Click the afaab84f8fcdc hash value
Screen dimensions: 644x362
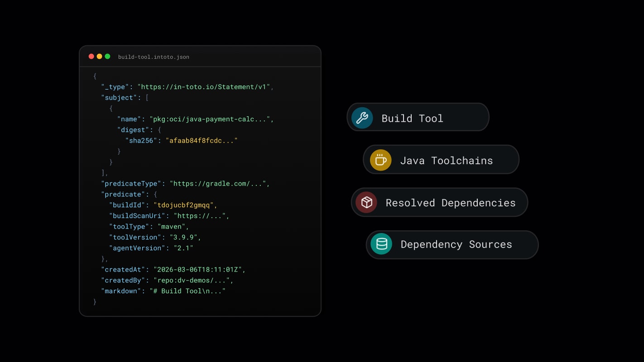(202, 141)
